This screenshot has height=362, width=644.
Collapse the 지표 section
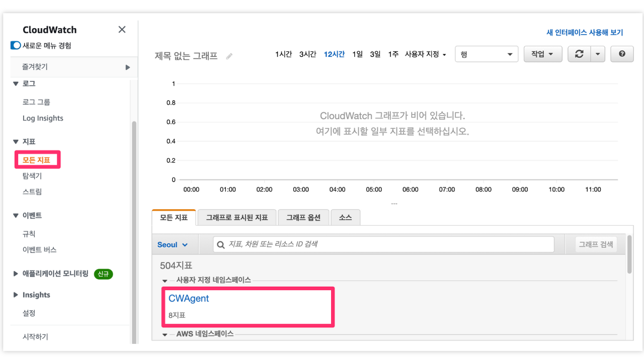pyautogui.click(x=16, y=142)
